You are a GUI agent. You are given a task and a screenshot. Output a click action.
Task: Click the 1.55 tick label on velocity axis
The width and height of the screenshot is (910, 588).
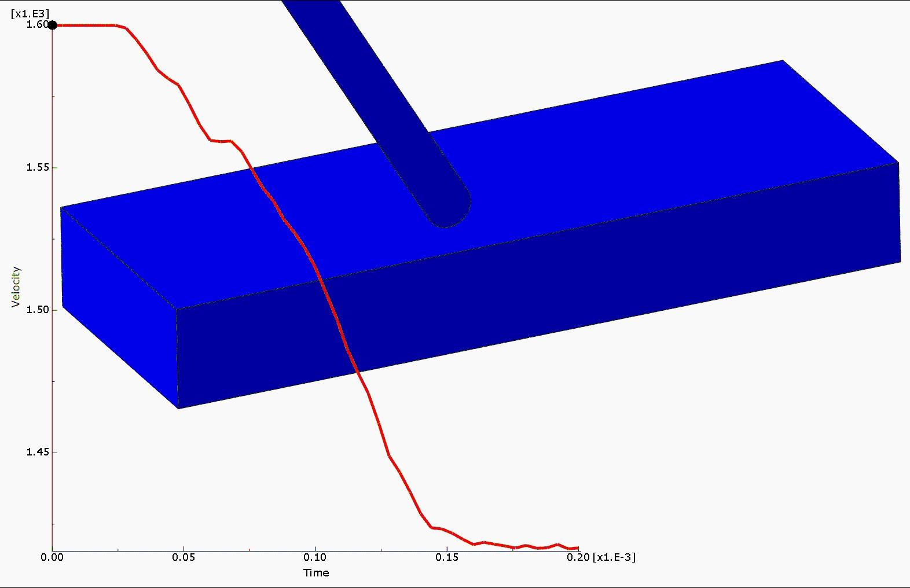pos(37,167)
